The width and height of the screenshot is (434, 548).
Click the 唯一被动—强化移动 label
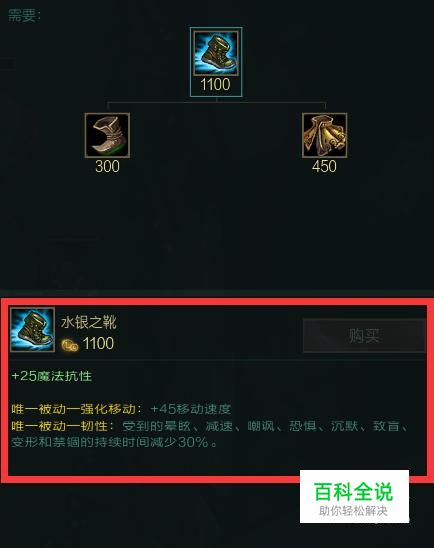pyautogui.click(x=77, y=409)
